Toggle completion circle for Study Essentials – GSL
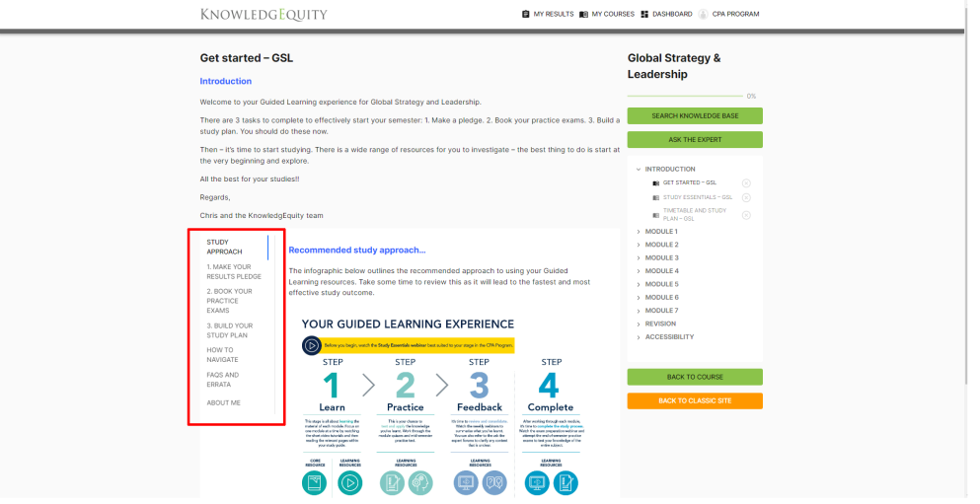This screenshot has width=980, height=504. pos(746,197)
